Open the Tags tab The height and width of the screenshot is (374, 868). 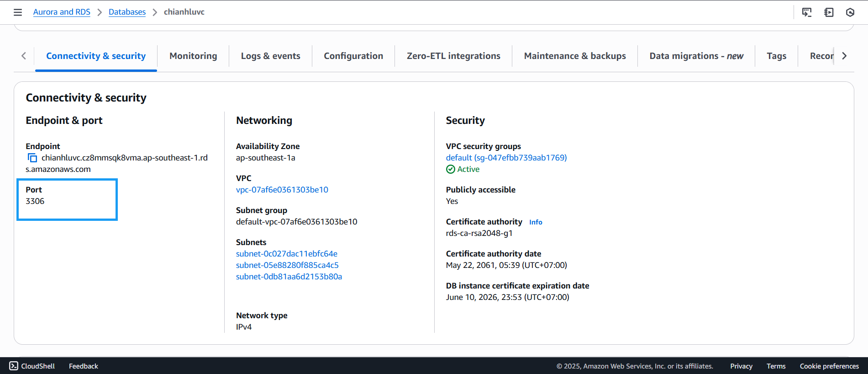777,56
